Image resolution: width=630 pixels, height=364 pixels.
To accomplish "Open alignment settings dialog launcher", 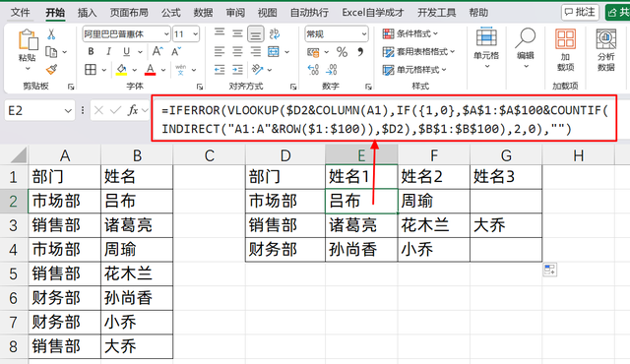I will tap(293, 87).
